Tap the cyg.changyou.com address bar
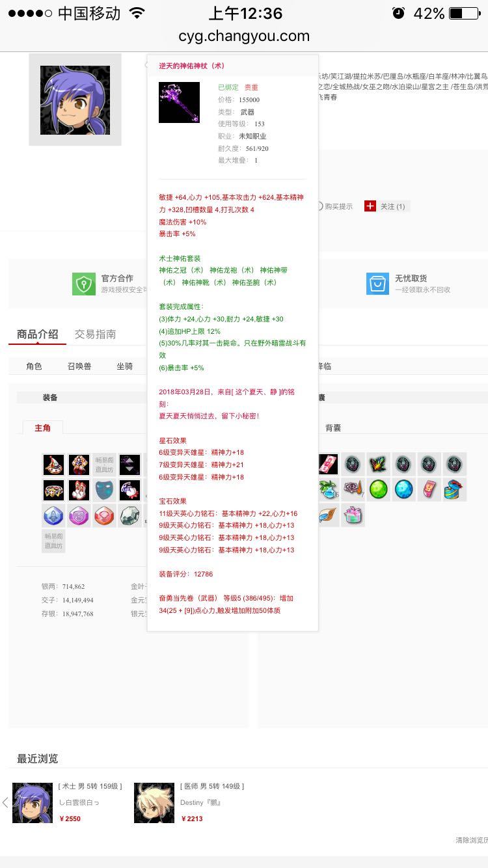This screenshot has height=868, width=488. 244,36
